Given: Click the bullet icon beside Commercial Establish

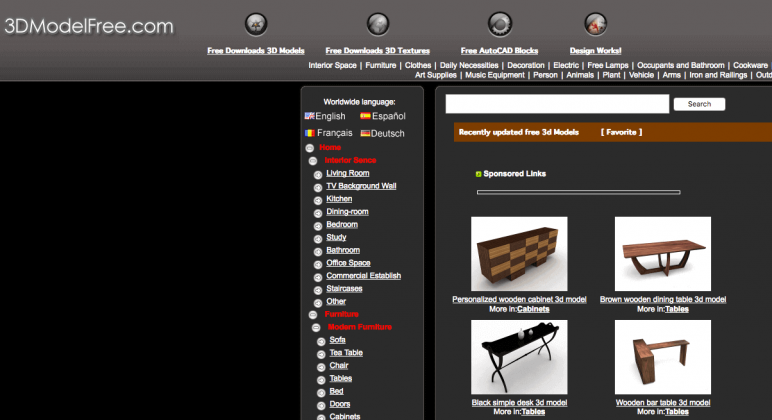Looking at the screenshot, I should click(x=318, y=277).
